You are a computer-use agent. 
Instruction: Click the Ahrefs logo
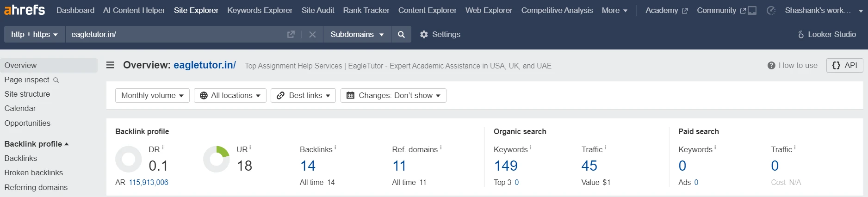tap(25, 10)
